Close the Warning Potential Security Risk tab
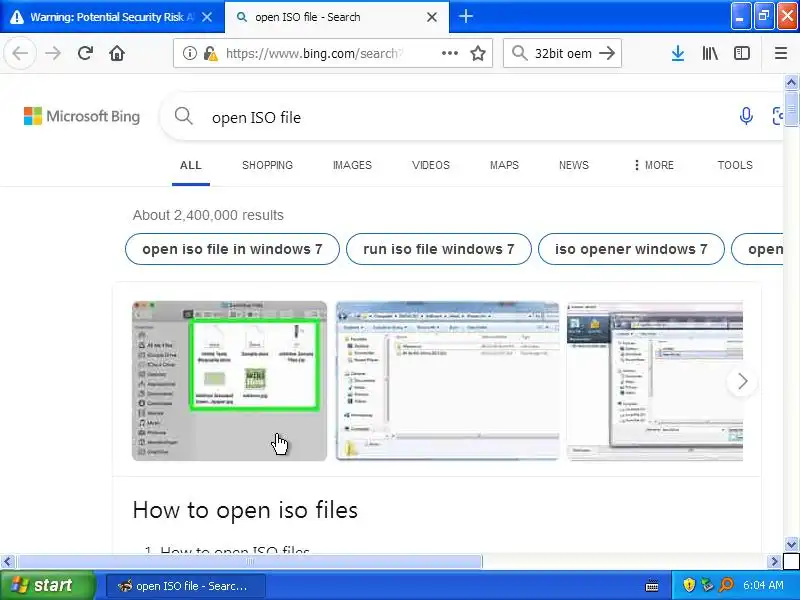 point(207,17)
